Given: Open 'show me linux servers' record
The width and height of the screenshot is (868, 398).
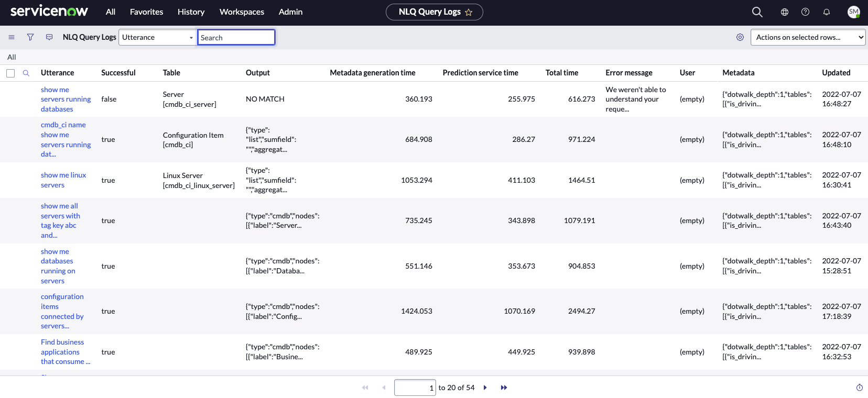Looking at the screenshot, I should [63, 180].
